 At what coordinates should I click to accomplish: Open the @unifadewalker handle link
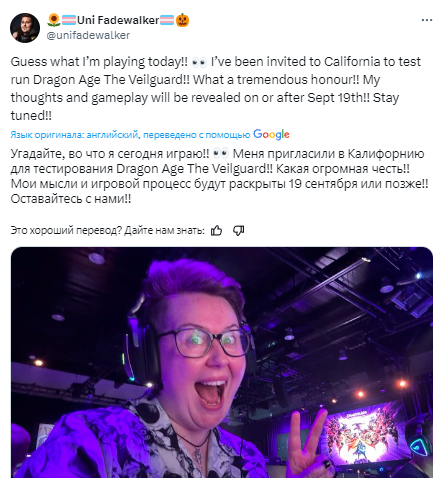click(x=88, y=35)
